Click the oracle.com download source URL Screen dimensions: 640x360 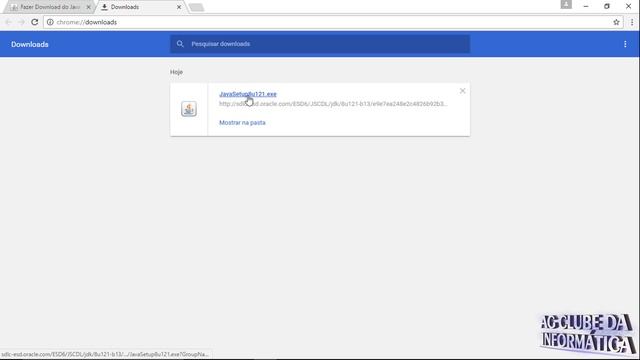(333, 104)
